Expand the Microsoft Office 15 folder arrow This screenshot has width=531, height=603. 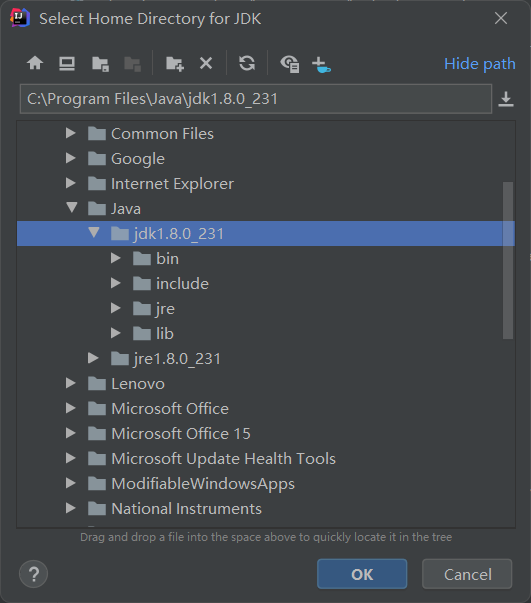(71, 433)
